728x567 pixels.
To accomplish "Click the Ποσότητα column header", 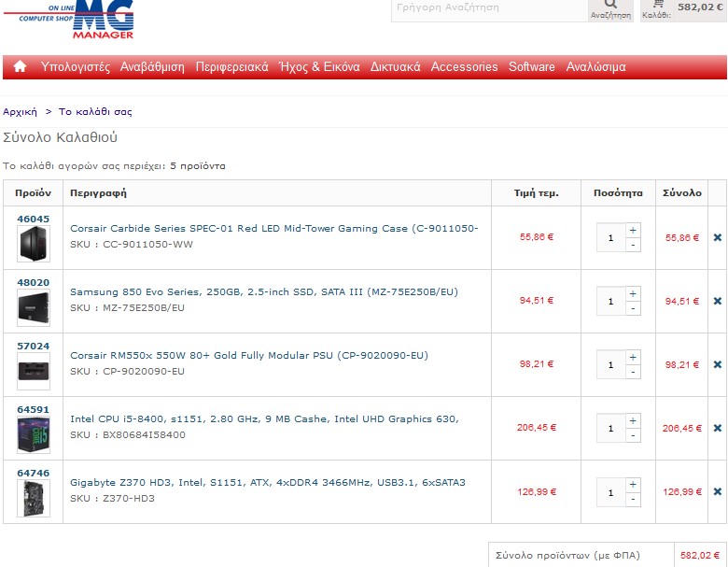I will coord(618,192).
